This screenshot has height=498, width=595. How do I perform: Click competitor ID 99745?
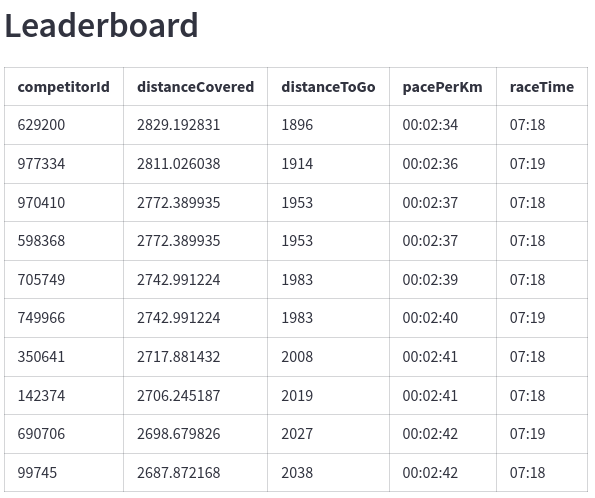tap(37, 473)
